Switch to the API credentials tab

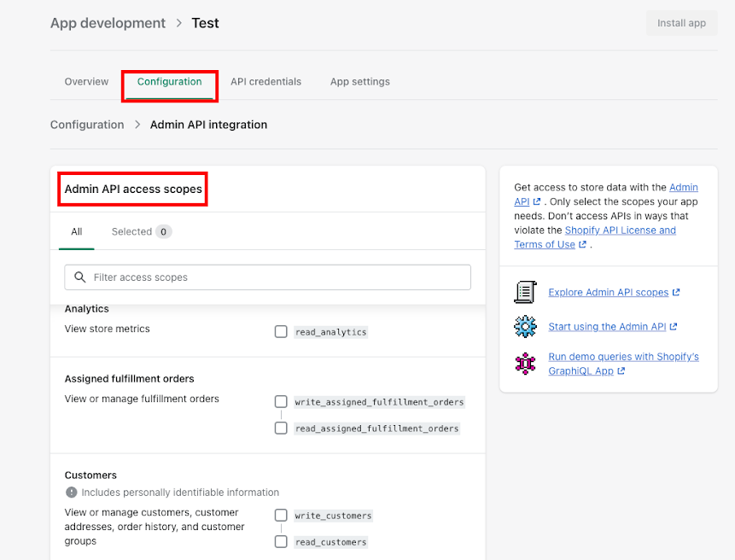pyautogui.click(x=265, y=81)
